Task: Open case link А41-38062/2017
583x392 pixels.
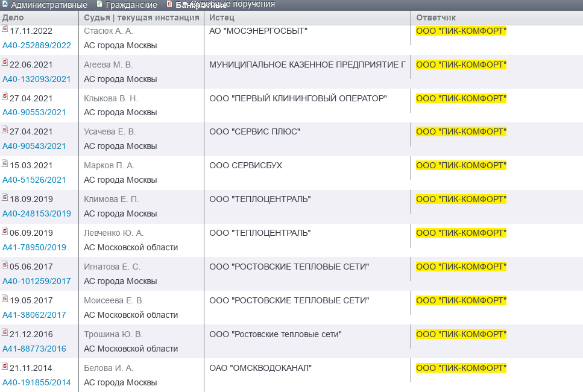Action: click(x=34, y=315)
